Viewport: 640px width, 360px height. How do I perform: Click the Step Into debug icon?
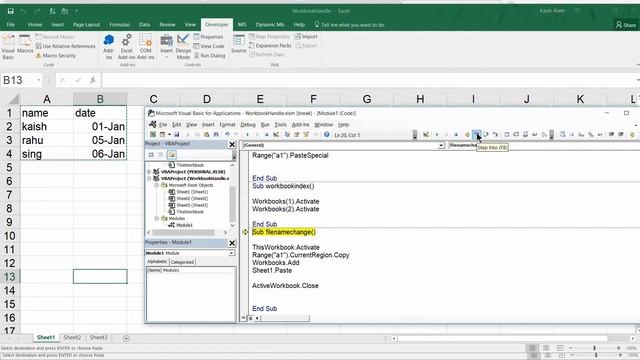click(x=476, y=134)
